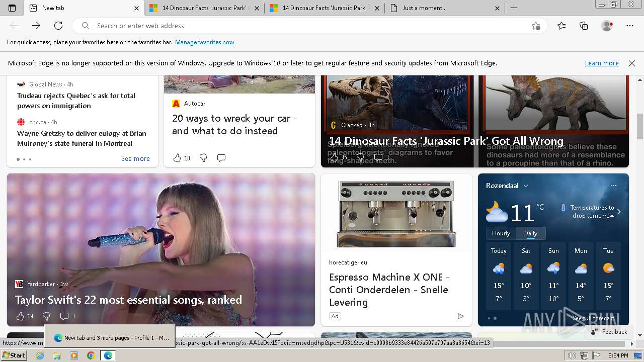Click Learn more about Edge support
This screenshot has width=644, height=362.
tap(602, 63)
